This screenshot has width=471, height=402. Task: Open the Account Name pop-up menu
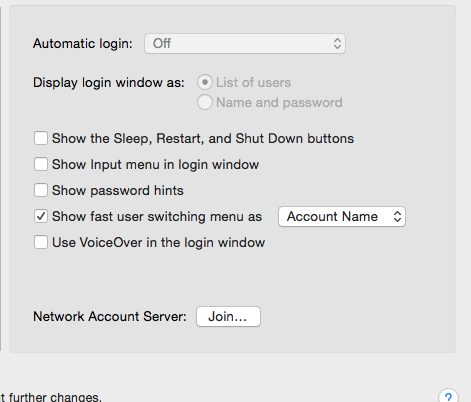pyautogui.click(x=342, y=217)
